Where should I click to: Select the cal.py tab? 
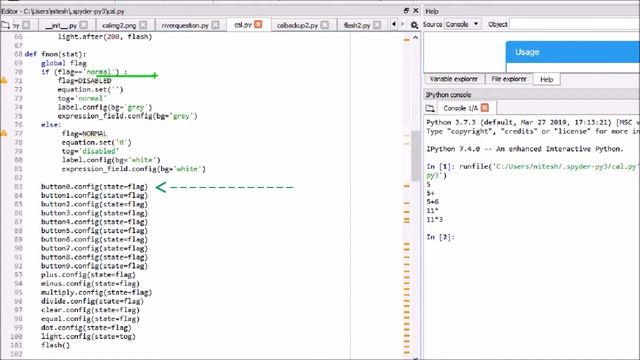(243, 25)
